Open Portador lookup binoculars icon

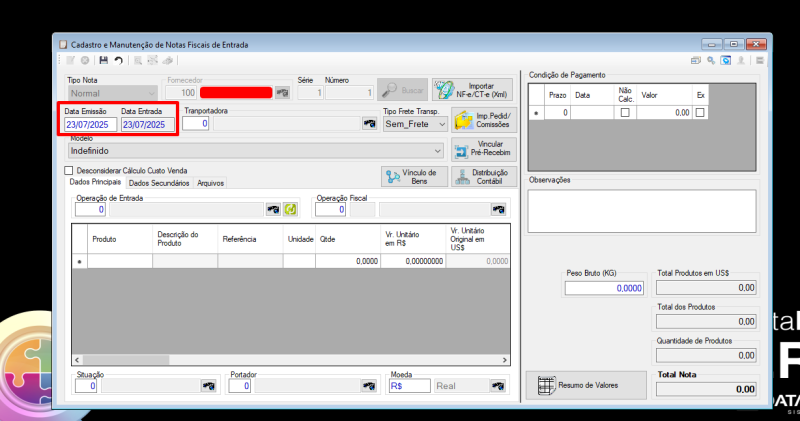pyautogui.click(x=369, y=386)
